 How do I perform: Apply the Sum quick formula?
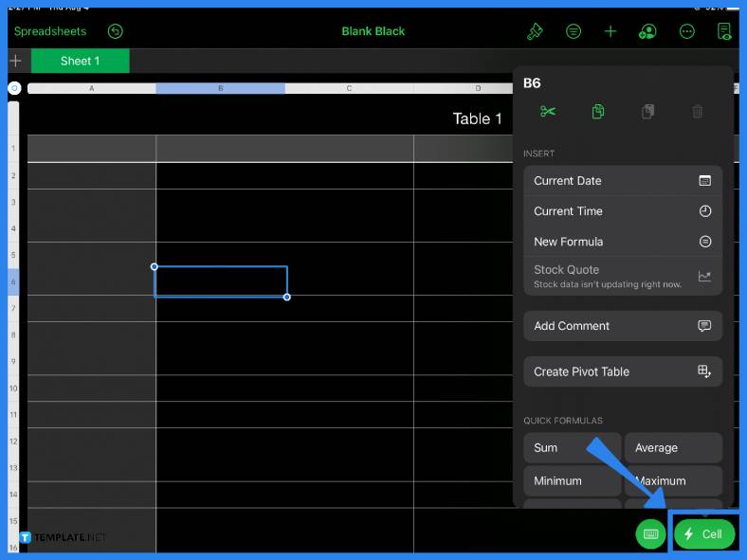[572, 448]
